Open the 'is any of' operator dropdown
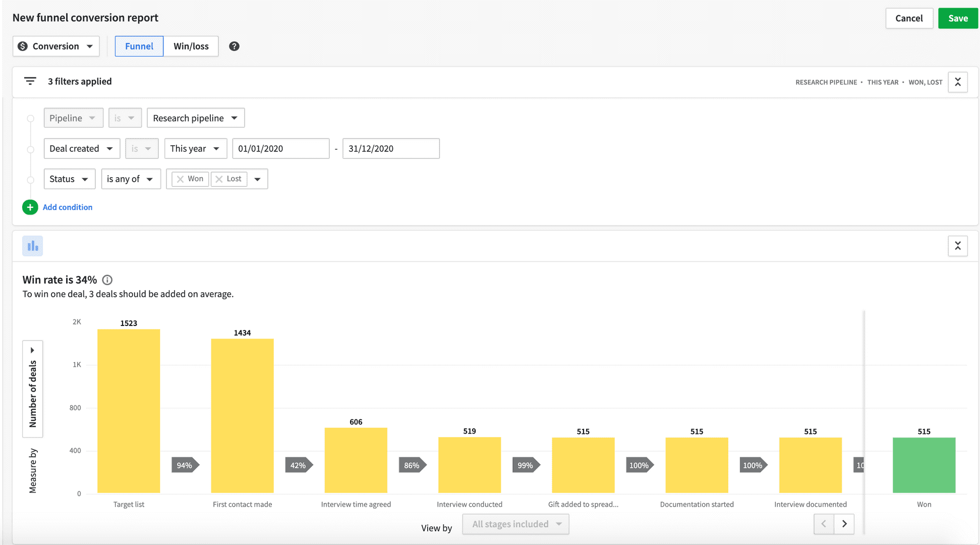The height and width of the screenshot is (545, 980). point(131,179)
